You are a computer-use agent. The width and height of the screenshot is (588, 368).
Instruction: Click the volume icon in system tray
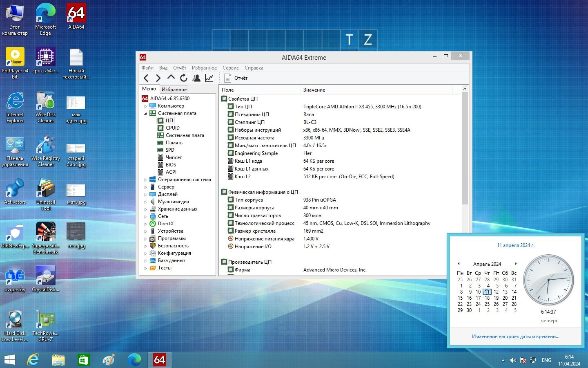click(x=513, y=360)
